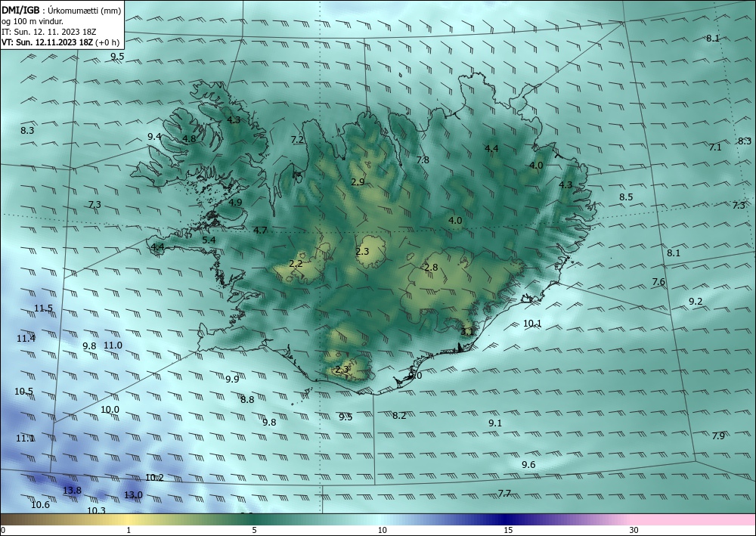Click the map value '11.4' in the western sea
This screenshot has width=756, height=536.
(26, 339)
